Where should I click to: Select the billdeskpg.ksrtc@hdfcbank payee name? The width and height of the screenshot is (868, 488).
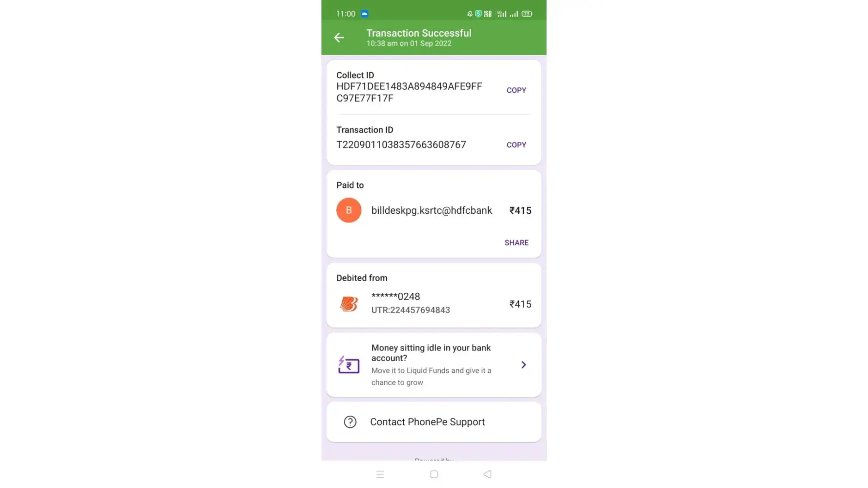coord(432,210)
